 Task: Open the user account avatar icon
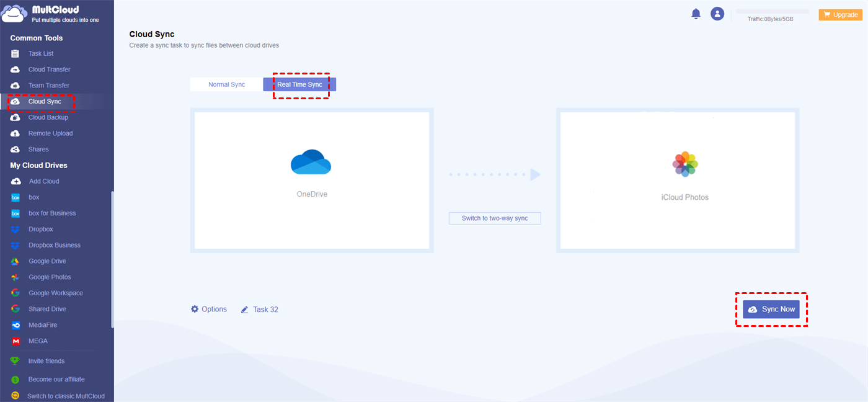point(717,14)
